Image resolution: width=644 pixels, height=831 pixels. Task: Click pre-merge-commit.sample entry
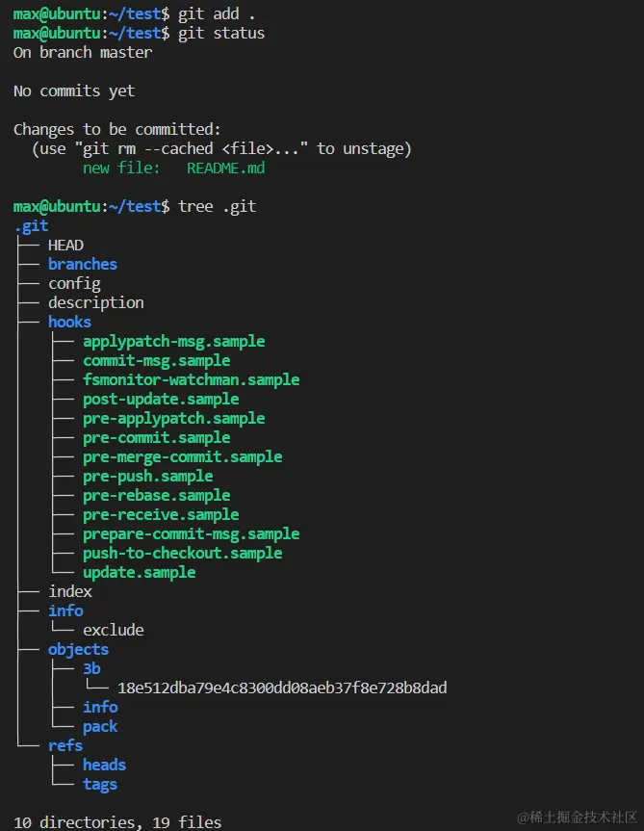click(x=182, y=456)
